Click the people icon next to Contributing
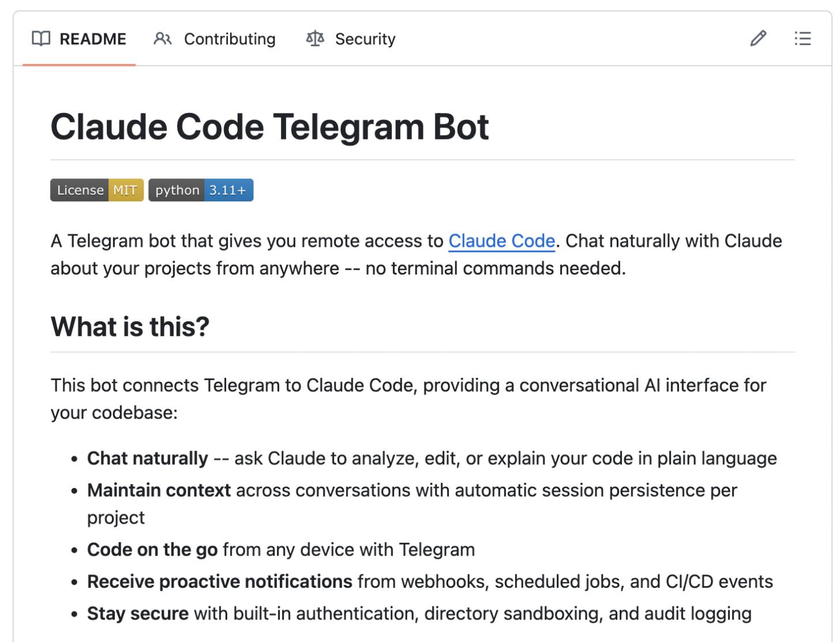The height and width of the screenshot is (642, 840). click(162, 39)
